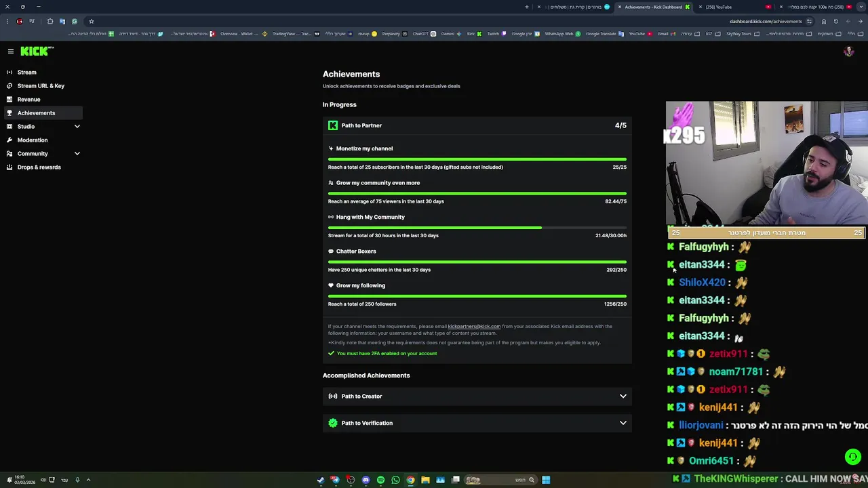868x488 pixels.
Task: Click 'Chatter Boxers' heading
Action: (356, 251)
